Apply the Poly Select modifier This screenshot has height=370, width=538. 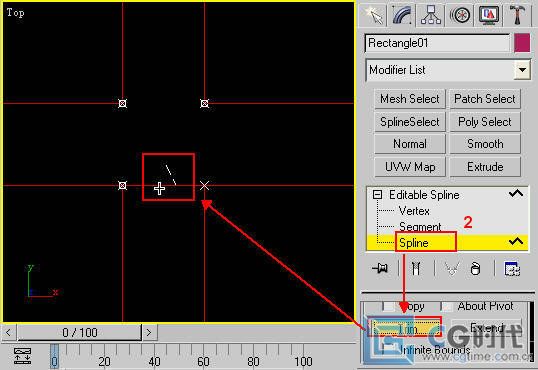(485, 122)
